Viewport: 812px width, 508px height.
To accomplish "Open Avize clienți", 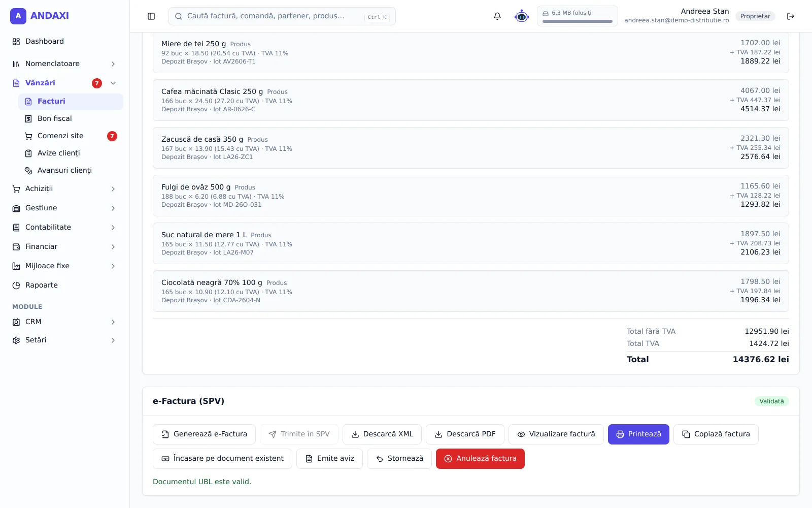I will point(71,153).
